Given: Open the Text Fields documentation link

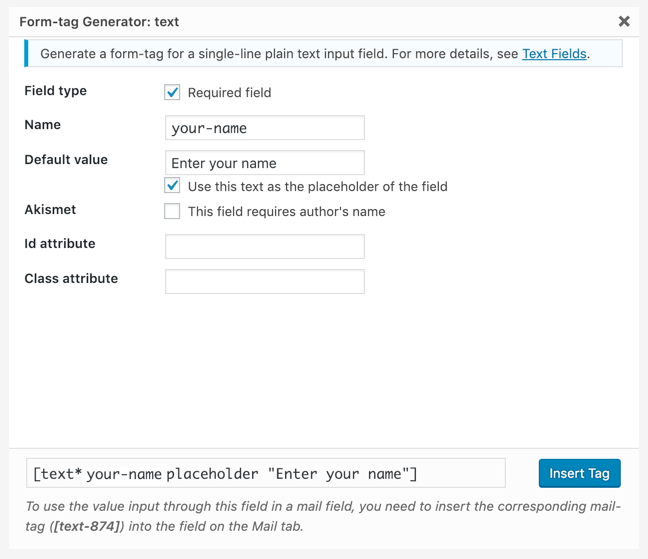Looking at the screenshot, I should (x=554, y=53).
